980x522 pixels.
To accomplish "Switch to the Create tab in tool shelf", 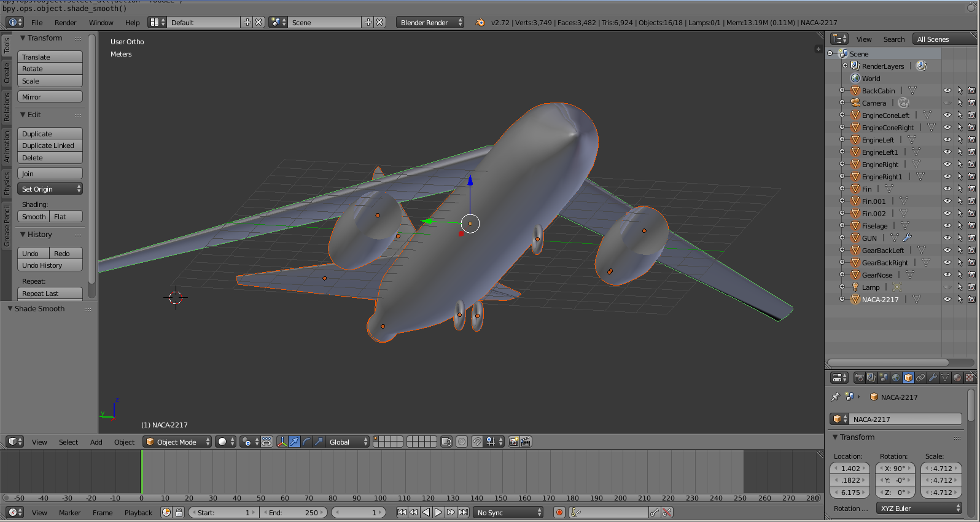I will pos(7,72).
